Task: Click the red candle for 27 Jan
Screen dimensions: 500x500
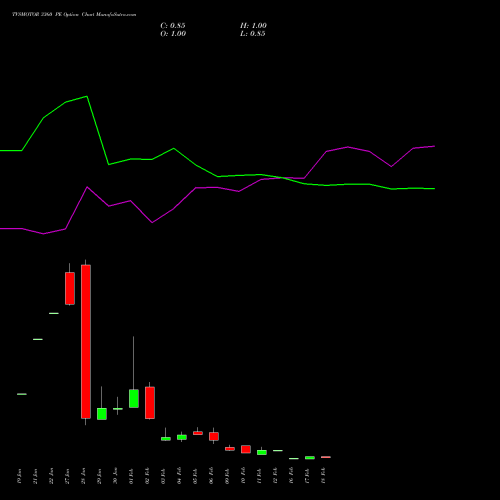Action: (x=70, y=288)
